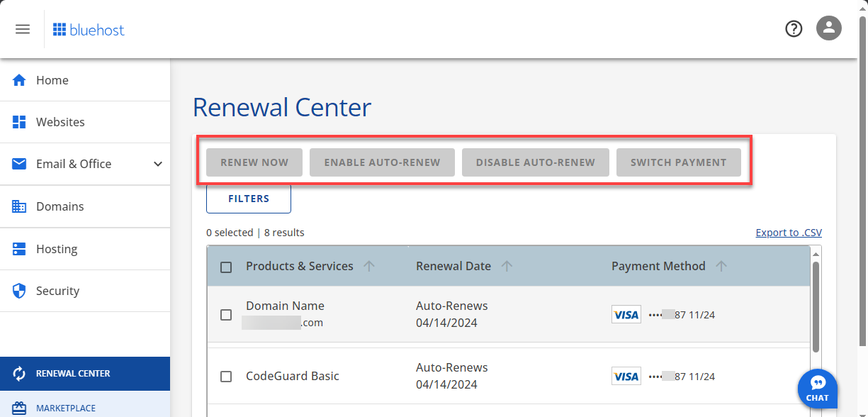Open the account profile icon
This screenshot has width=868, height=417.
point(828,28)
